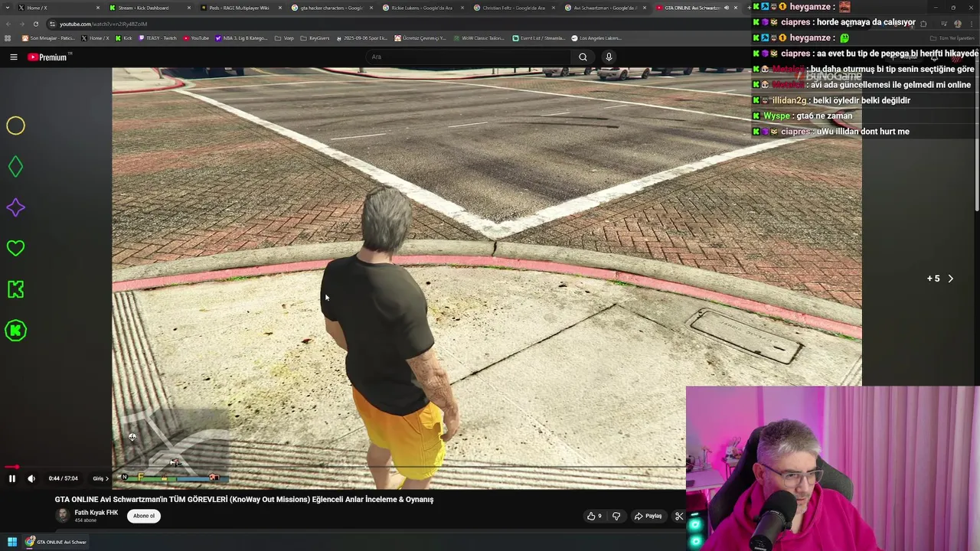The width and height of the screenshot is (980, 551).
Task: Close the Stream - Kick Dashboard tab
Action: tap(188, 8)
